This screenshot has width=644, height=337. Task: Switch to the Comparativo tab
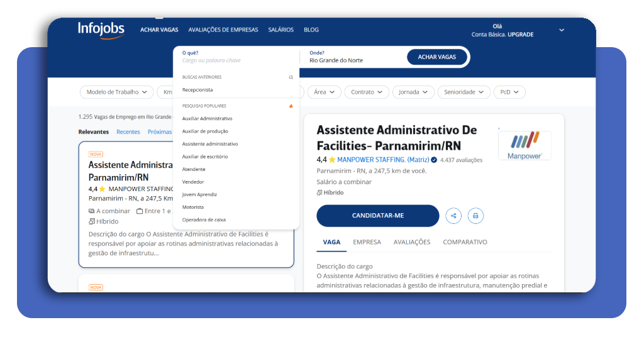(x=465, y=242)
